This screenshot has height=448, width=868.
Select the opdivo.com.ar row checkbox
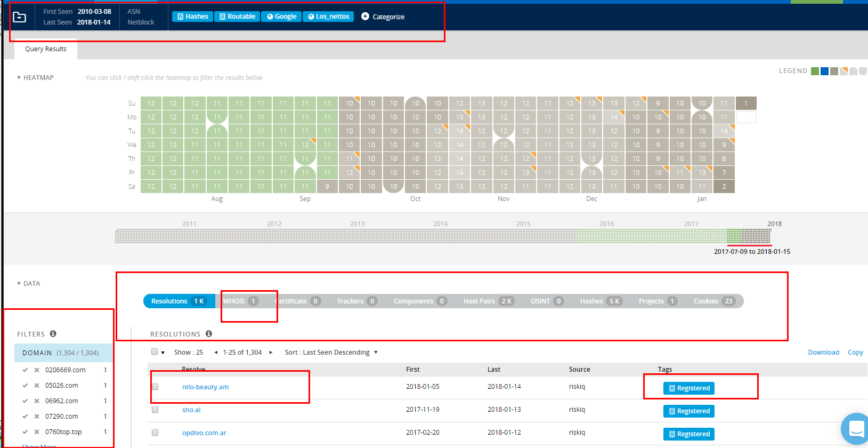click(x=155, y=433)
